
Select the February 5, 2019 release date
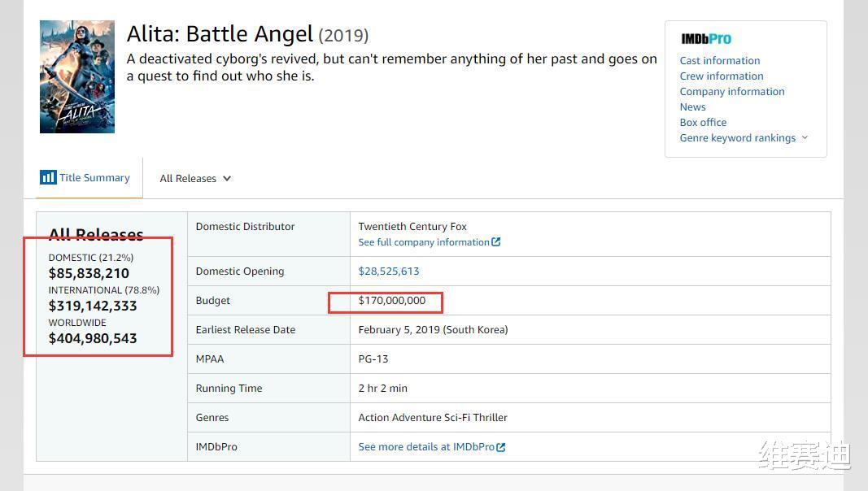tap(433, 330)
